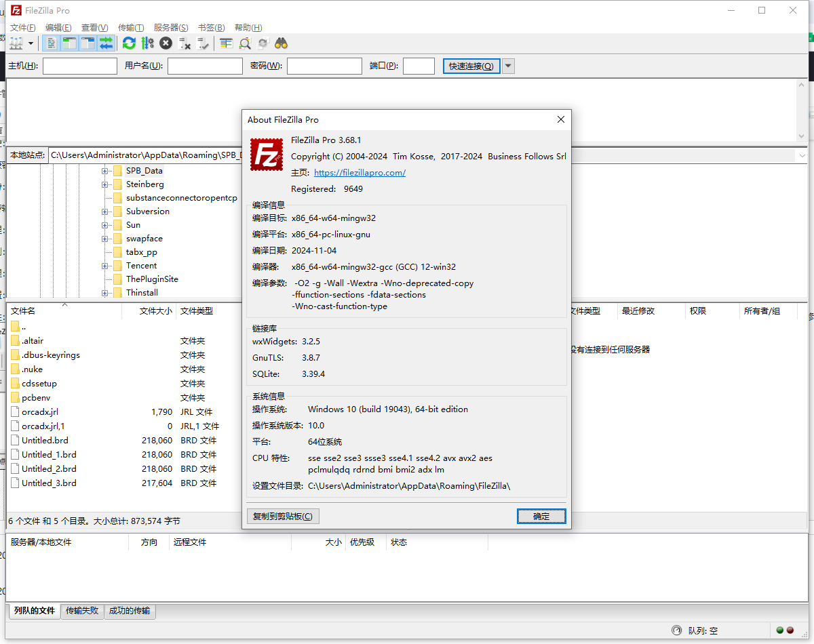Select the orcadx.jrl file
The height and width of the screenshot is (644, 814).
click(x=122, y=412)
